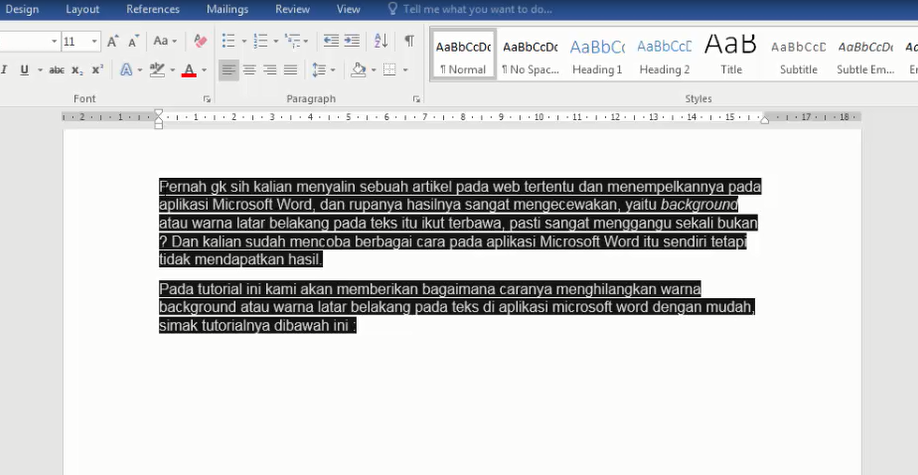Screen dimensions: 918x475
Task: Open Paragraph dialog box launcher
Action: point(416,100)
